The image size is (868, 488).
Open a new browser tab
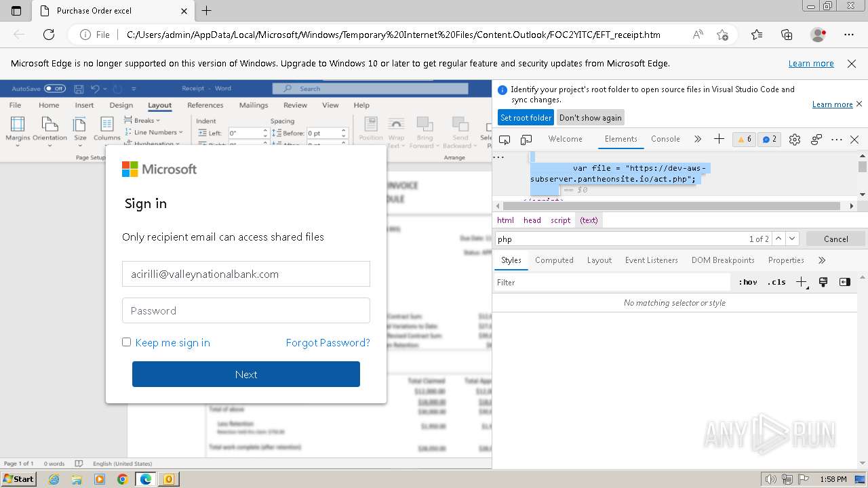coord(207,11)
